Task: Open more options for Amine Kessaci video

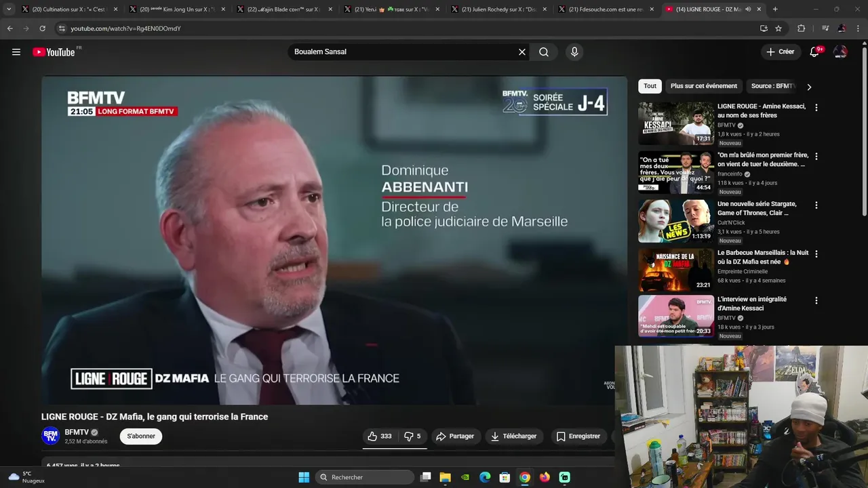Action: tap(816, 108)
